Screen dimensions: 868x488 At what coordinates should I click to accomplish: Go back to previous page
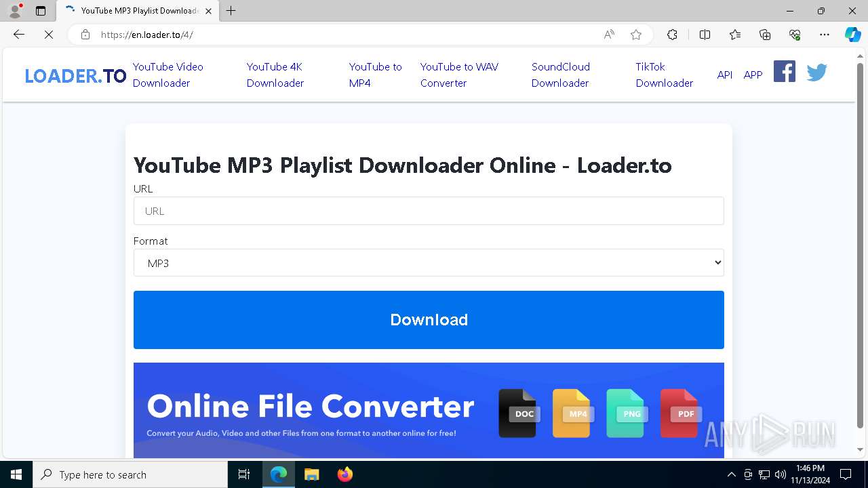[x=19, y=35]
